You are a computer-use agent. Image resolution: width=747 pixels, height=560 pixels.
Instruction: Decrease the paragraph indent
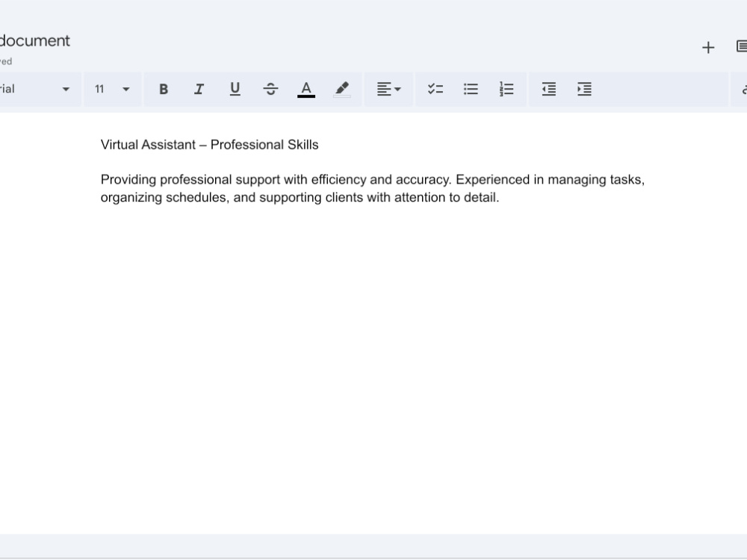pyautogui.click(x=549, y=89)
